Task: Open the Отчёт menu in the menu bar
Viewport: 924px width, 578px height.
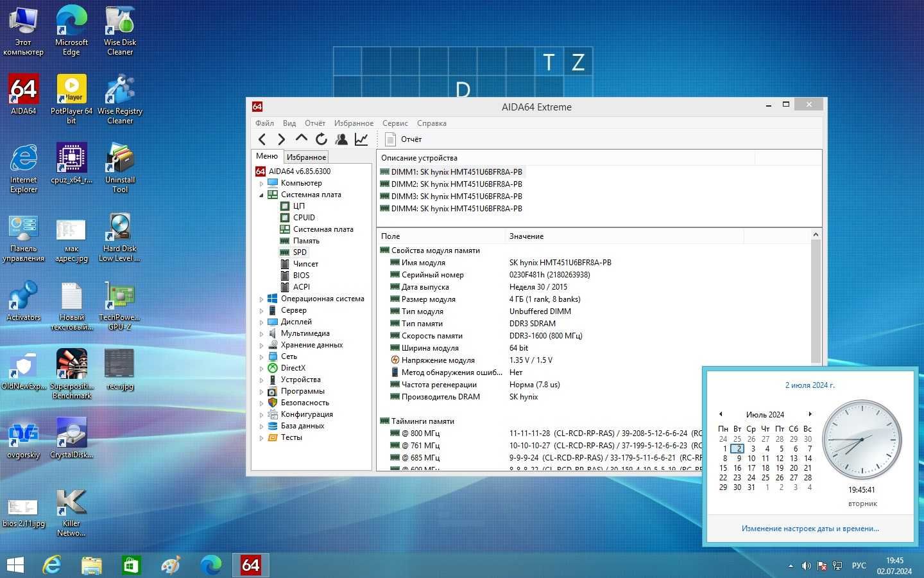Action: [315, 123]
